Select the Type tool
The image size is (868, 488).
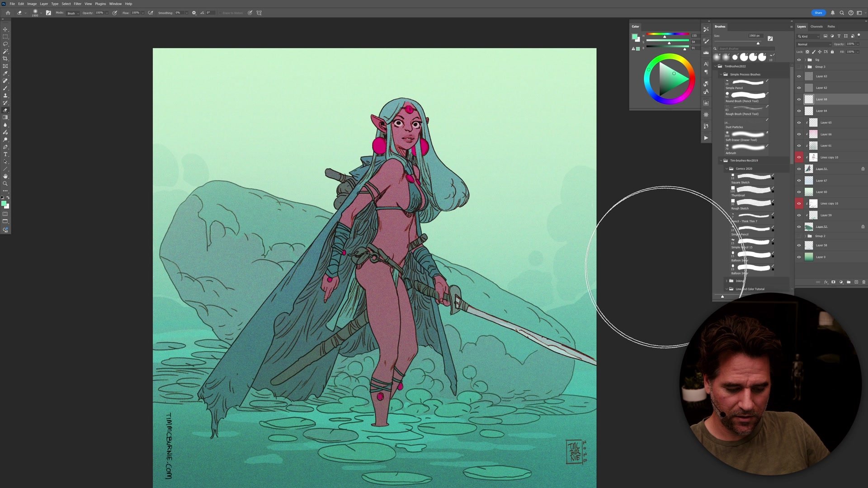(x=5, y=154)
